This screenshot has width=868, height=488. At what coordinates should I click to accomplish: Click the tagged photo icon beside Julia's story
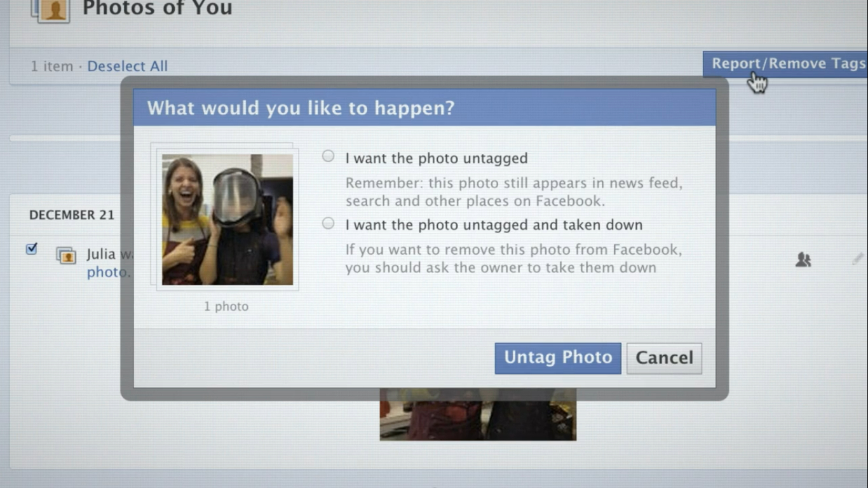pyautogui.click(x=67, y=255)
